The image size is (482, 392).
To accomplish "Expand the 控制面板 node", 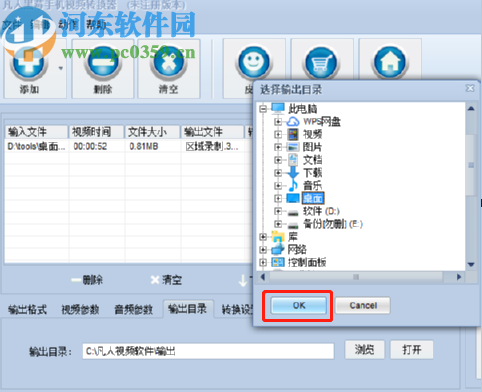I will click(x=263, y=262).
